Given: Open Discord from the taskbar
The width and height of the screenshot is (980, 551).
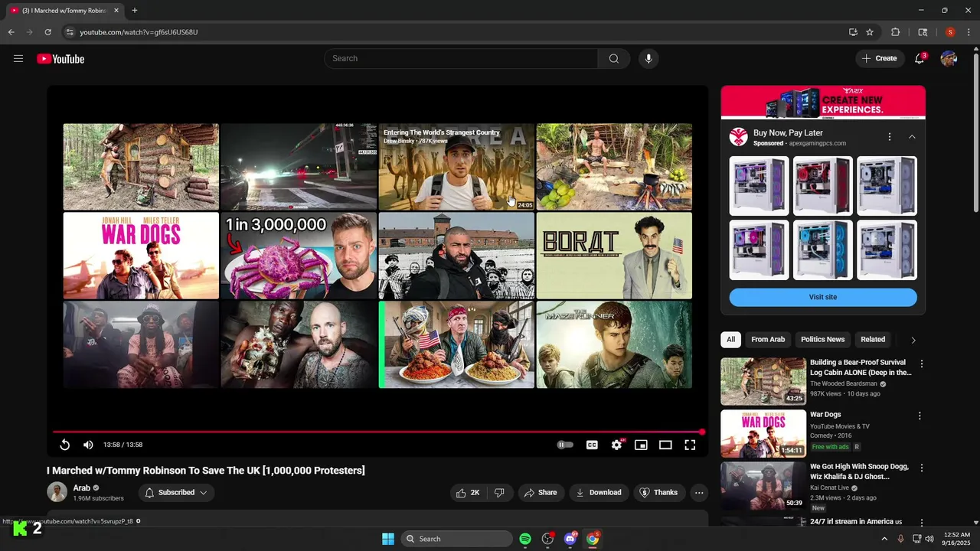Looking at the screenshot, I should click(570, 539).
